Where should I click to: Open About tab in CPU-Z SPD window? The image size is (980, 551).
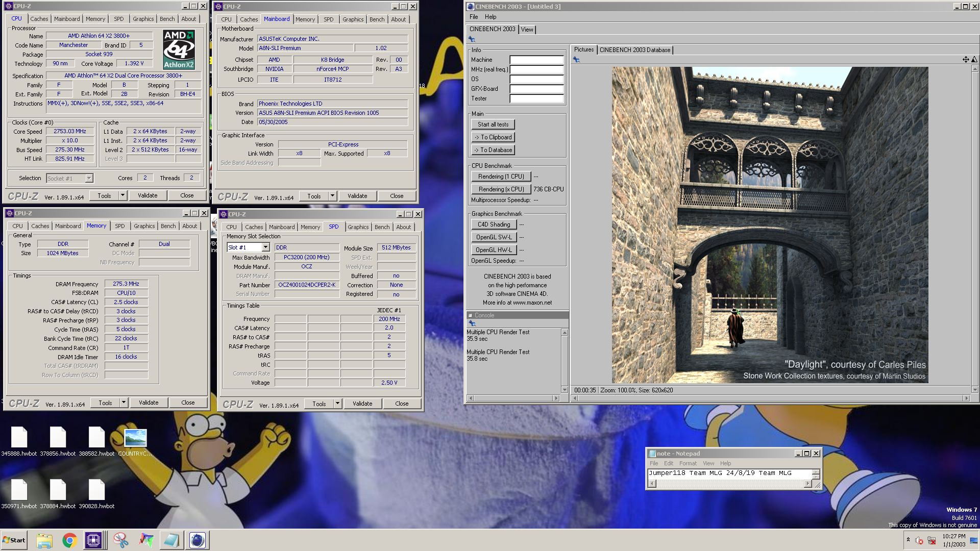[403, 227]
